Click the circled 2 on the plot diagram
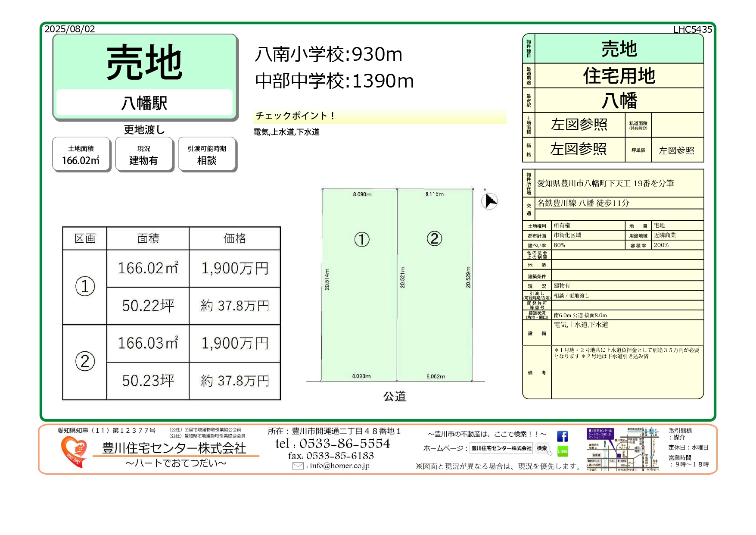756x535 pixels. coord(434,238)
